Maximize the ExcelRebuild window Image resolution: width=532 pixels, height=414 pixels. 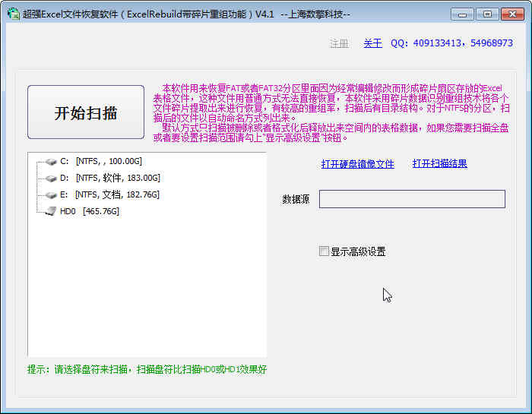[487, 14]
